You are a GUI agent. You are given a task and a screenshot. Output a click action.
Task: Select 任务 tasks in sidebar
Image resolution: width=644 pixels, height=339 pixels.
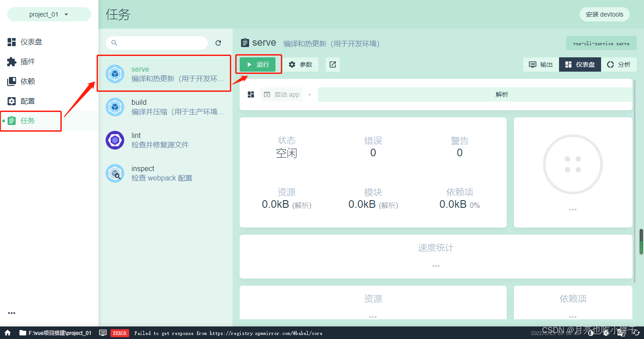(x=49, y=121)
